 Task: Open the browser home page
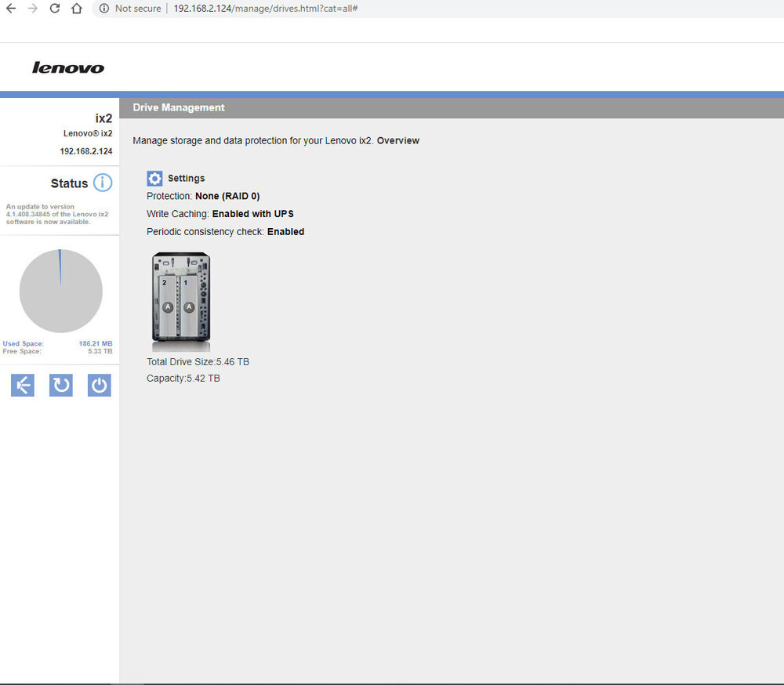point(77,9)
